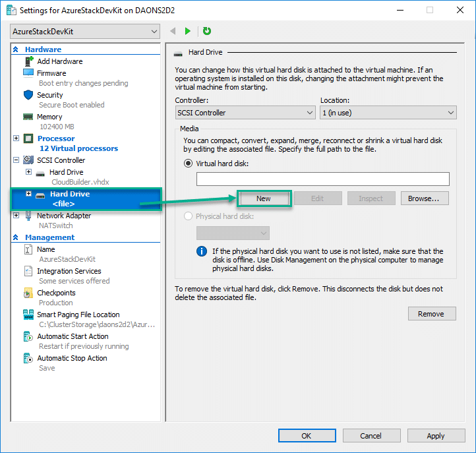Close the Settings window
The width and height of the screenshot is (476, 453).
pyautogui.click(x=460, y=10)
